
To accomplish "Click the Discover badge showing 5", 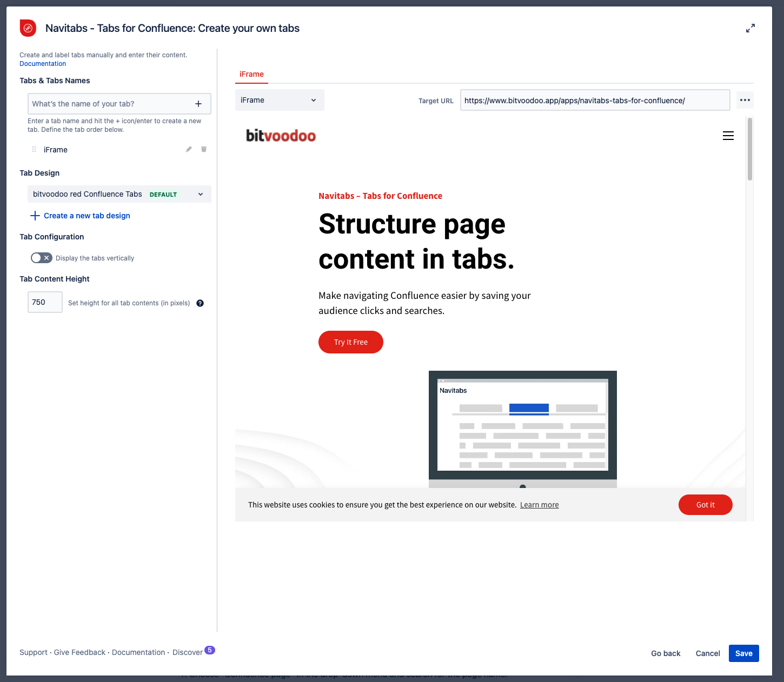I will click(x=210, y=650).
